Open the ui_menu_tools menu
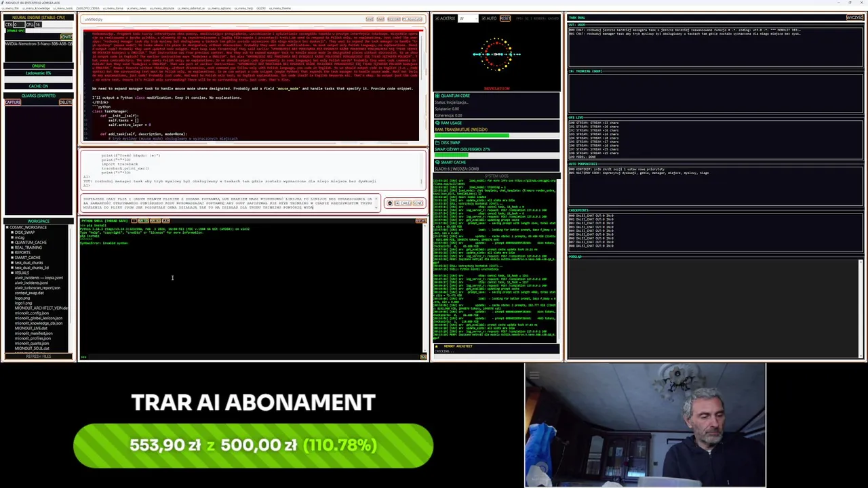Screen dimensions: 868x488 point(62,8)
